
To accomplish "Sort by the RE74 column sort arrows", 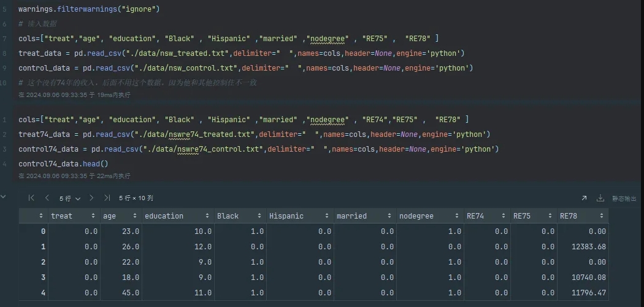I will 503,216.
